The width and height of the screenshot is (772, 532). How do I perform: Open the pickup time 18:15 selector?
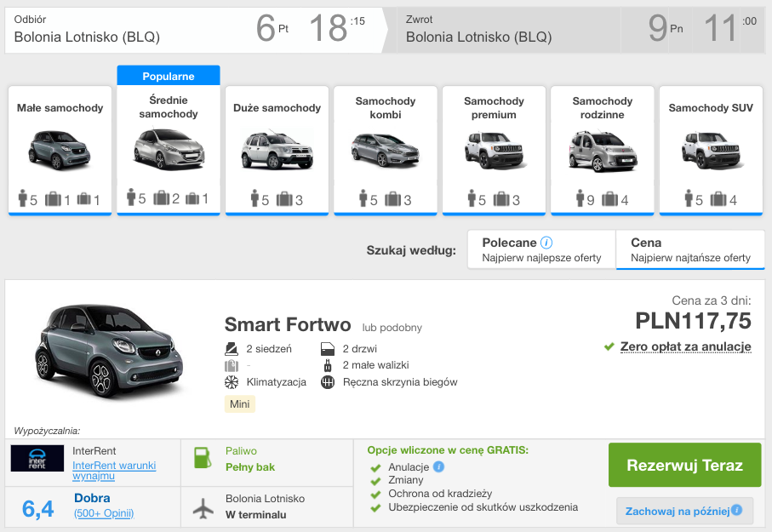[x=337, y=27]
